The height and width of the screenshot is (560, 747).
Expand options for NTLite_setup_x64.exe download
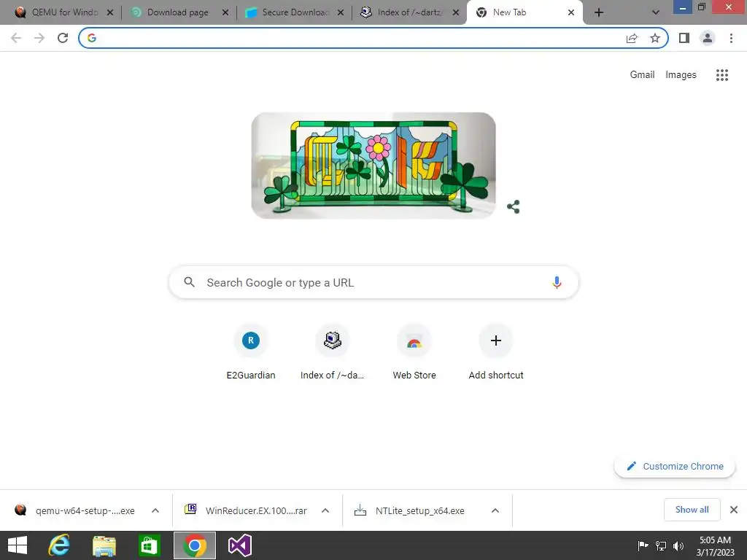(495, 510)
